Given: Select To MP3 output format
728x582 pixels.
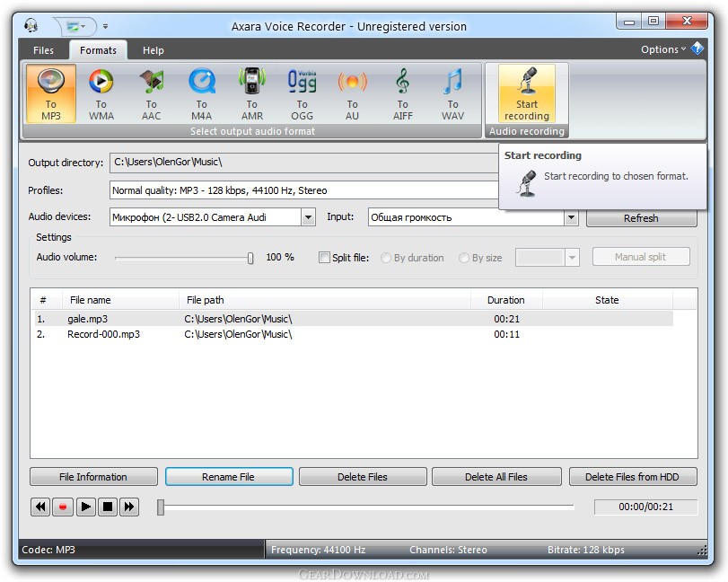Looking at the screenshot, I should pos(50,93).
